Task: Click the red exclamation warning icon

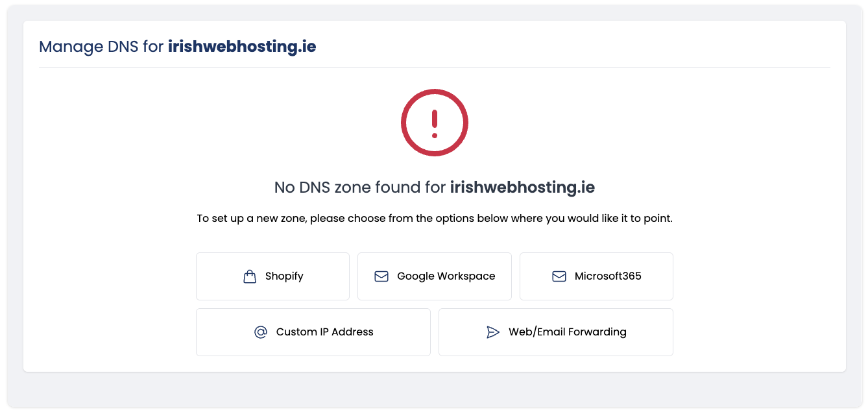Action: click(435, 123)
